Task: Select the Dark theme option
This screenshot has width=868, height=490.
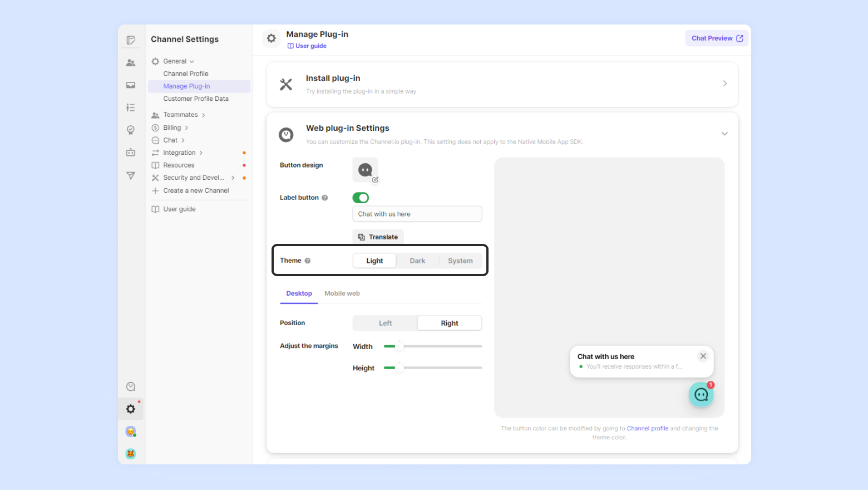Action: [x=417, y=261]
